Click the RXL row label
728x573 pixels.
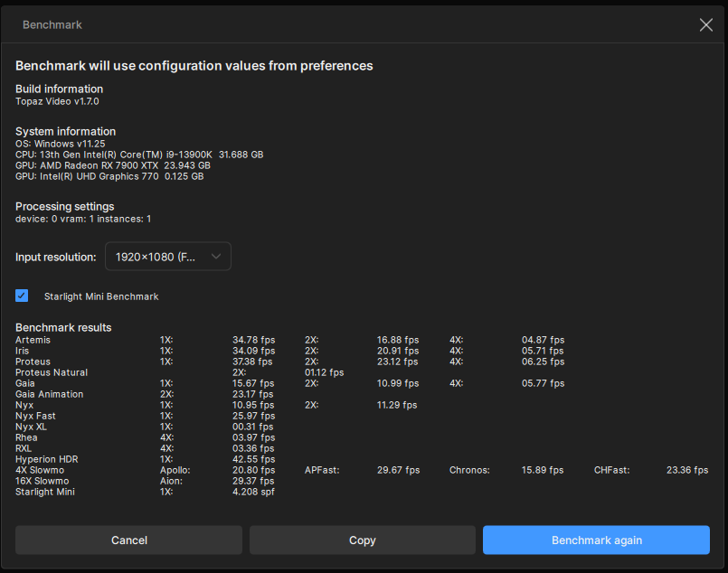24,448
